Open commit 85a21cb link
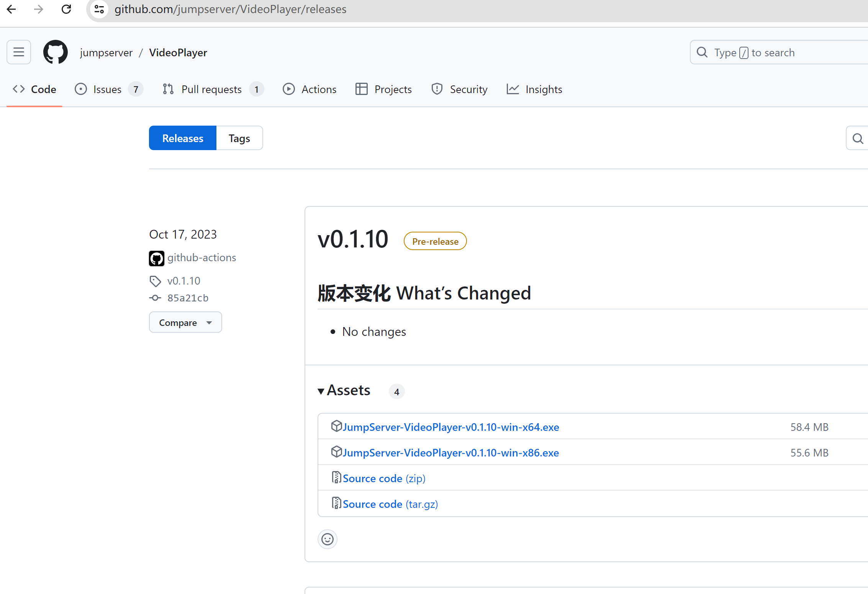The image size is (868, 594). click(188, 298)
